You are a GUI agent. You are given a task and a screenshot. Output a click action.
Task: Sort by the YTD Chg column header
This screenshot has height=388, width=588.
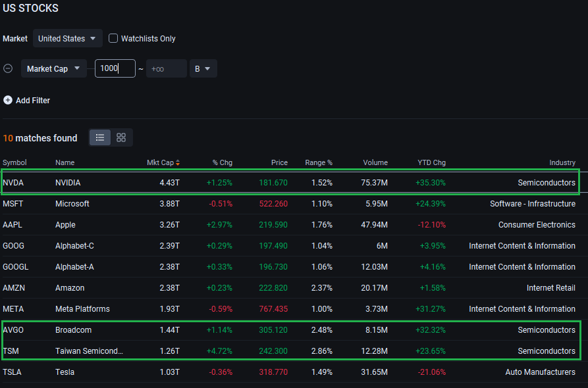coord(432,162)
